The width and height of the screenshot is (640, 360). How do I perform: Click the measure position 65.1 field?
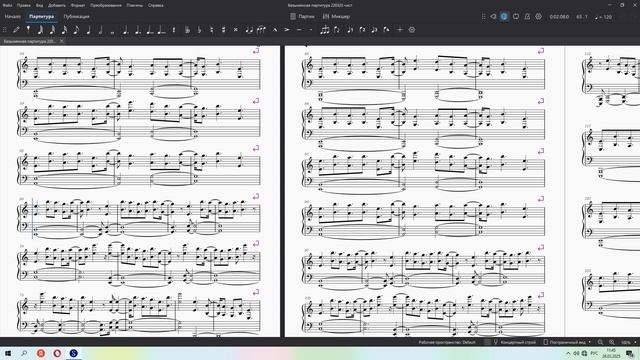pos(582,17)
